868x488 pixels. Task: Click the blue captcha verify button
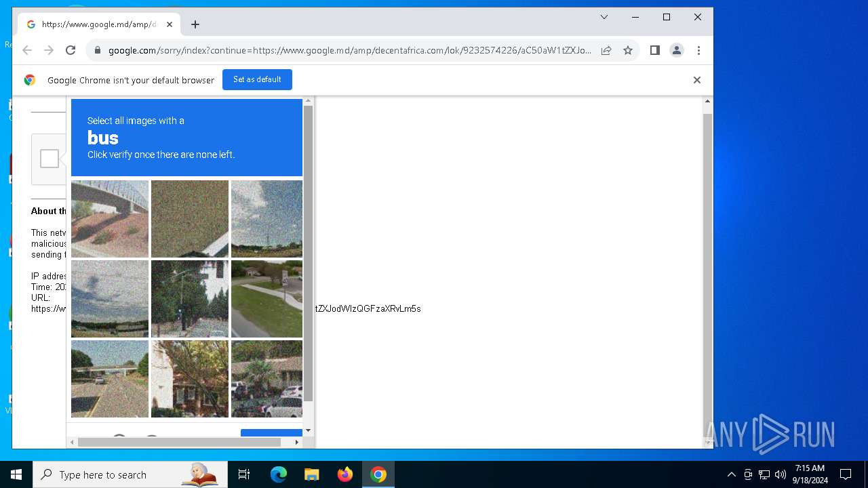point(271,432)
